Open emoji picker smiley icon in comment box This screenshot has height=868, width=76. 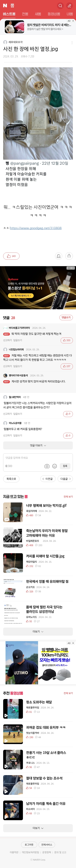coord(54,466)
